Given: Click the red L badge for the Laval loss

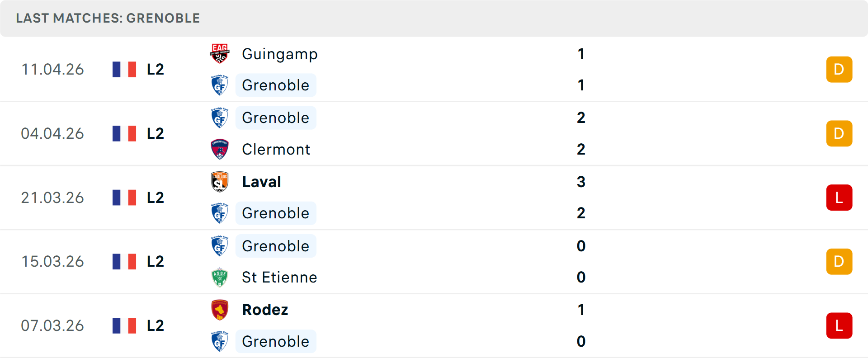Looking at the screenshot, I should point(839,198).
